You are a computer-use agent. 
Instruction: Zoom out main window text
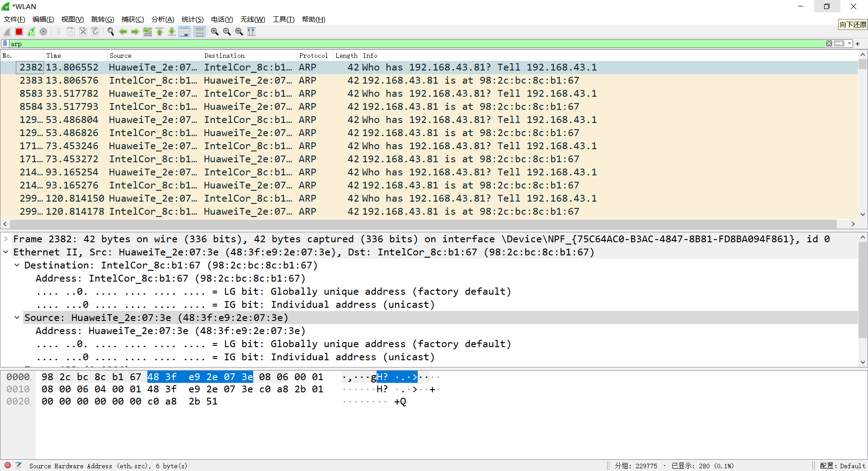click(227, 32)
